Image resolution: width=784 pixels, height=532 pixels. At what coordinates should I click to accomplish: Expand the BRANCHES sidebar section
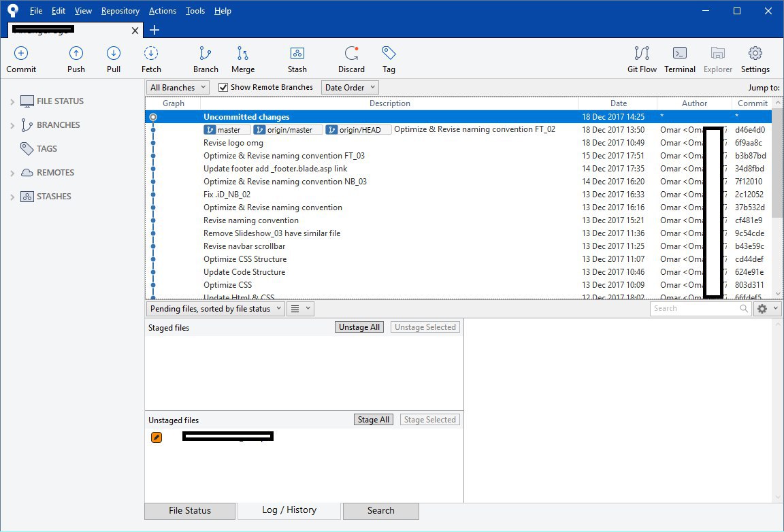(12, 126)
